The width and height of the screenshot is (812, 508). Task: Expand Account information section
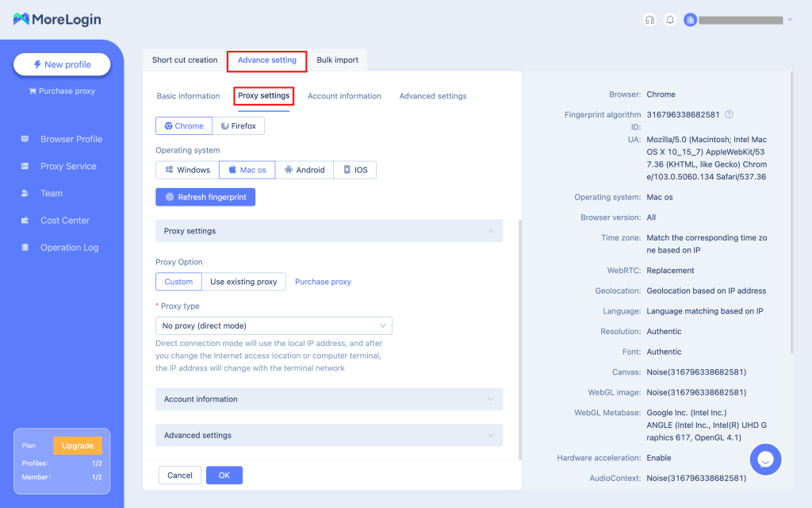[x=329, y=399]
